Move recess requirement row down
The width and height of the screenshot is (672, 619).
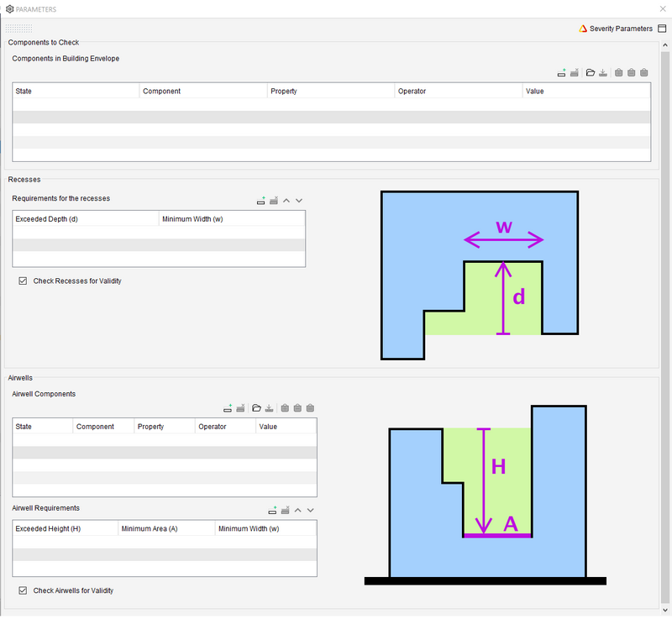[299, 201]
